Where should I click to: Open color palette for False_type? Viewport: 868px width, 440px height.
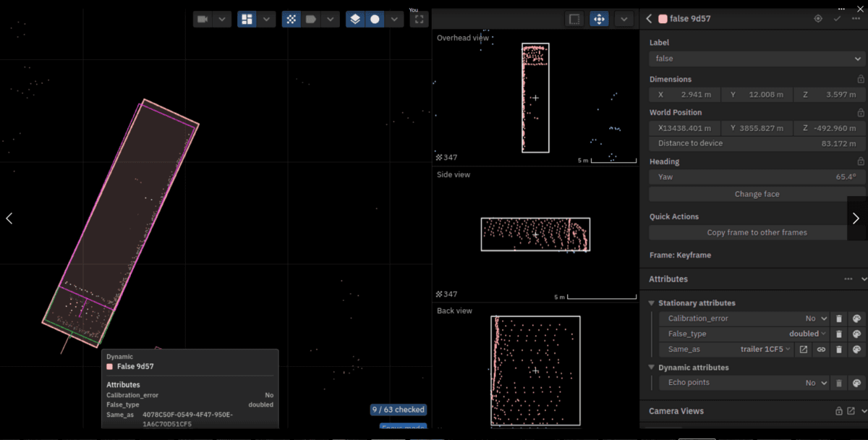point(856,334)
